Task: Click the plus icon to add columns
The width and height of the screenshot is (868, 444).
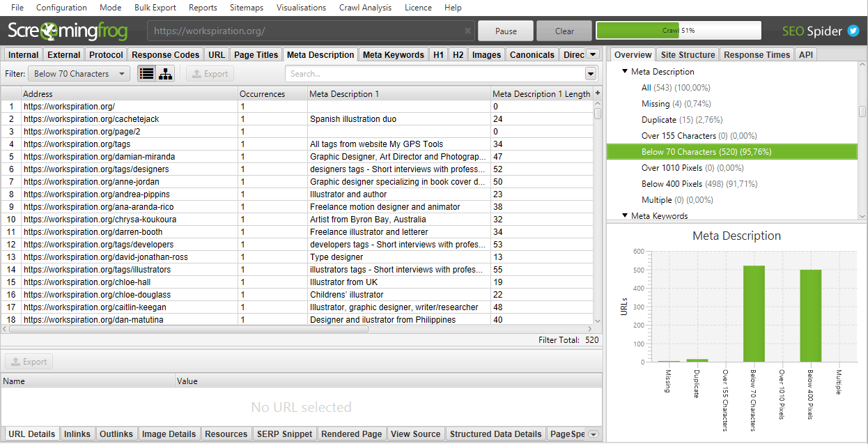Action: click(598, 93)
